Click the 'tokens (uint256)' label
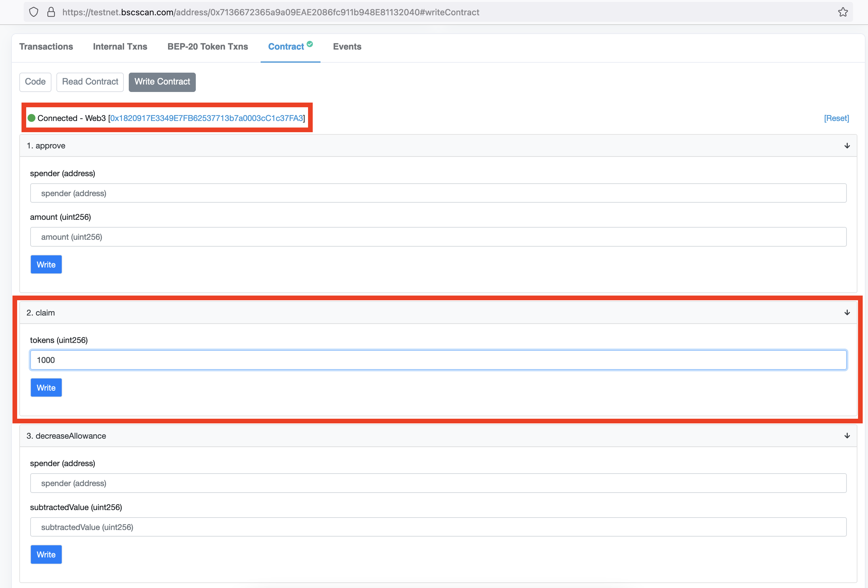Screen dimensions: 868x588 pos(59,340)
